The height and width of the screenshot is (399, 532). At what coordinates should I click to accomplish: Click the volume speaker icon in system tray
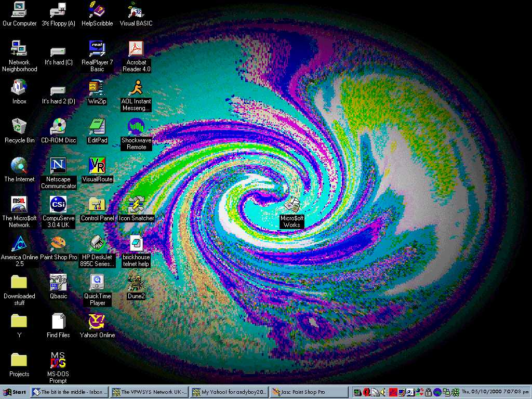tap(383, 392)
